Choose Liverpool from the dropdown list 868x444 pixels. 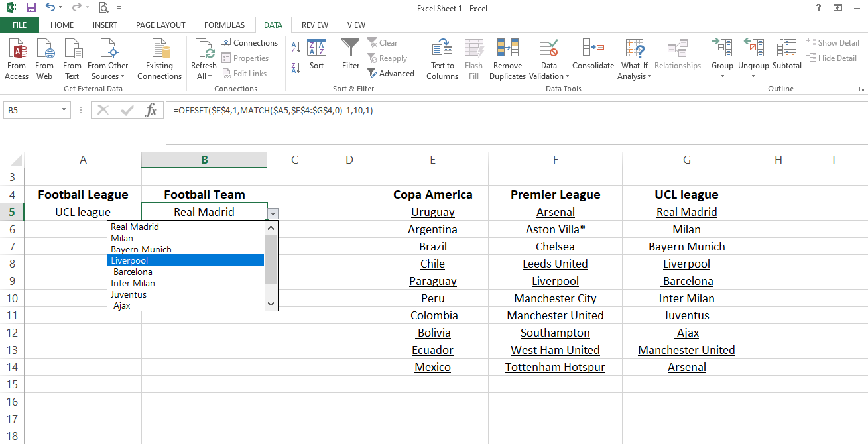click(129, 260)
